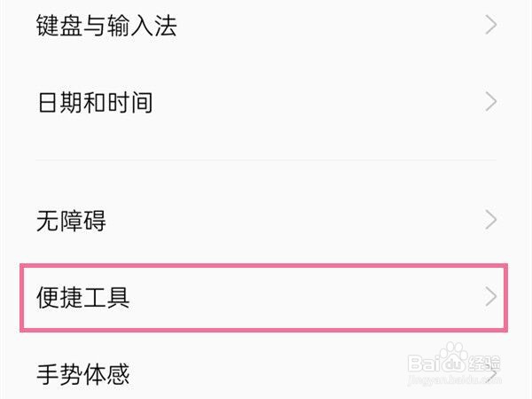Tap the blank middle of the 手势体感 row
Screen dimensions: 532x399
tap(284, 374)
